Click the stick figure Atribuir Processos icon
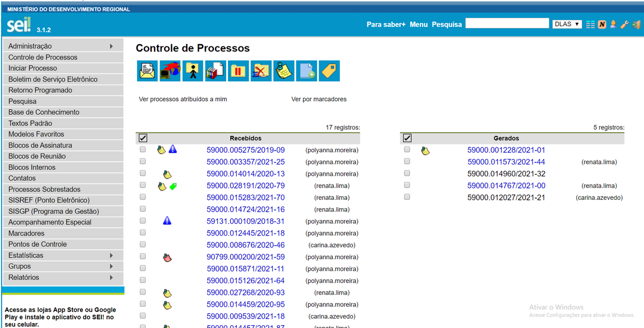 [193, 71]
